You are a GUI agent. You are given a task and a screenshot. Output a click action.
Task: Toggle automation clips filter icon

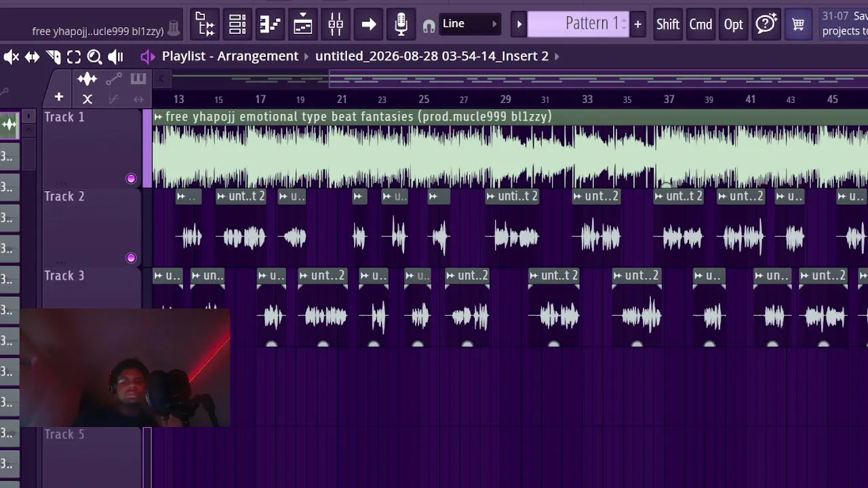(114, 79)
